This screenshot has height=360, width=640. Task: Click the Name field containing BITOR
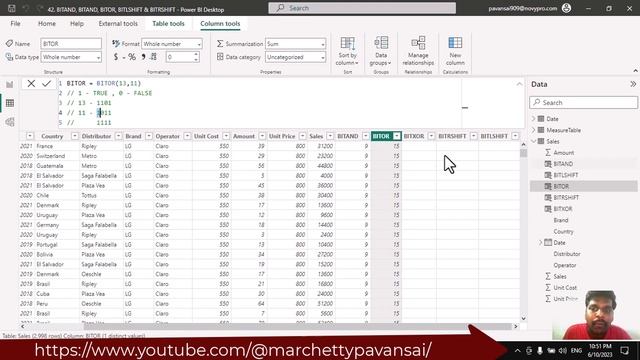(71, 44)
